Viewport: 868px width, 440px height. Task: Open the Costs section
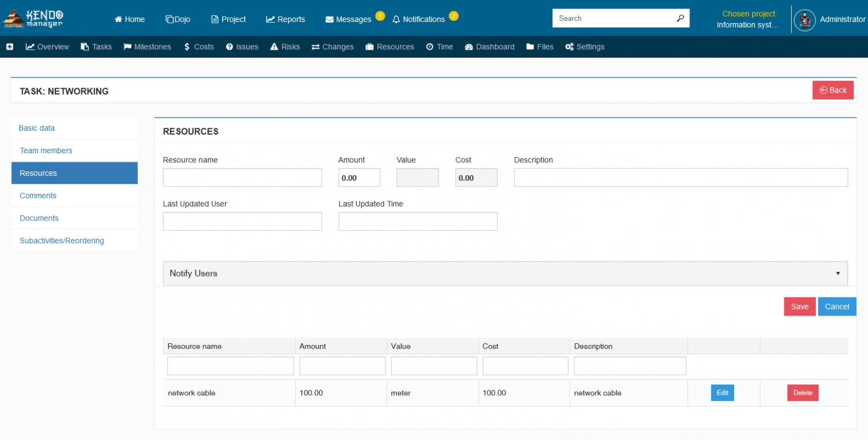pos(199,47)
